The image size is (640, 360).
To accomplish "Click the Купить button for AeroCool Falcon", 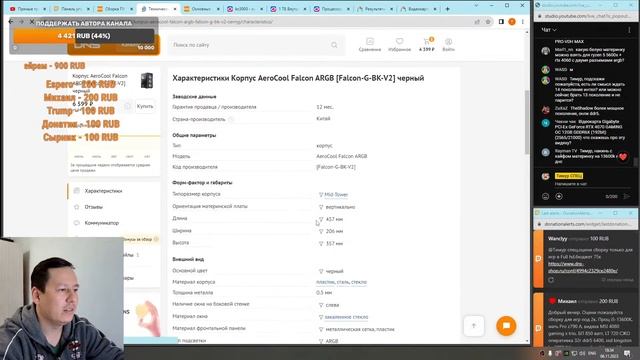I will tap(145, 106).
